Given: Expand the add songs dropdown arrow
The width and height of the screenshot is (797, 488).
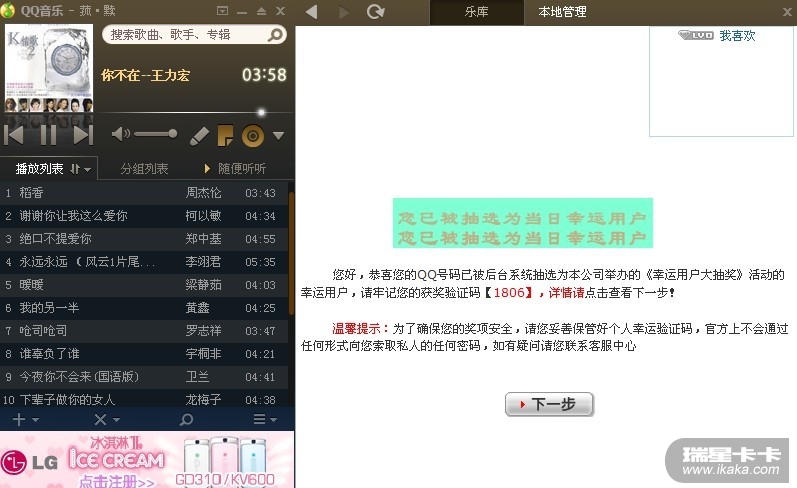Looking at the screenshot, I should 36,420.
